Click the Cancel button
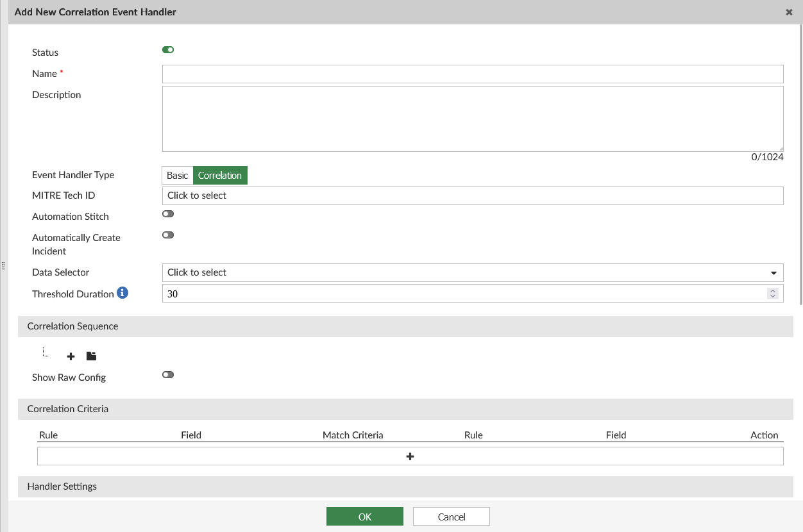The width and height of the screenshot is (803, 532). pyautogui.click(x=451, y=516)
